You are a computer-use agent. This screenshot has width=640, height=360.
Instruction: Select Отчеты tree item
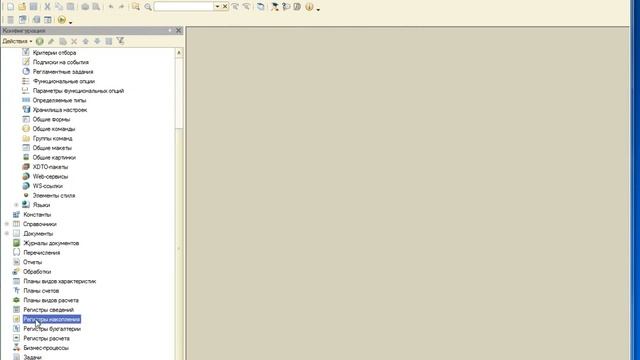coord(32,262)
